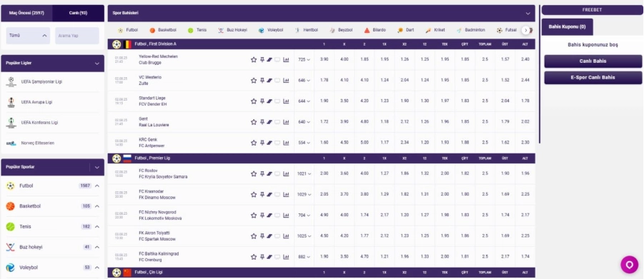644x279 pixels.
Task: Expand the 725 markets for Mechelen match
Action: tap(304, 59)
